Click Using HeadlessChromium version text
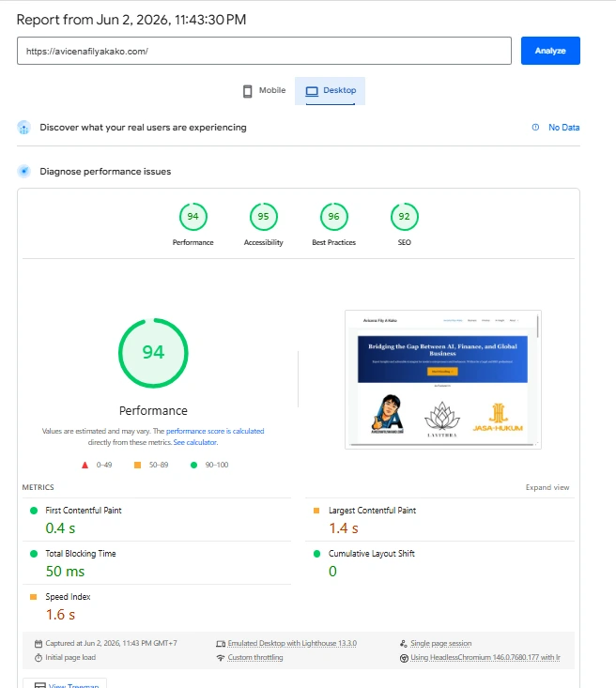 coord(485,657)
